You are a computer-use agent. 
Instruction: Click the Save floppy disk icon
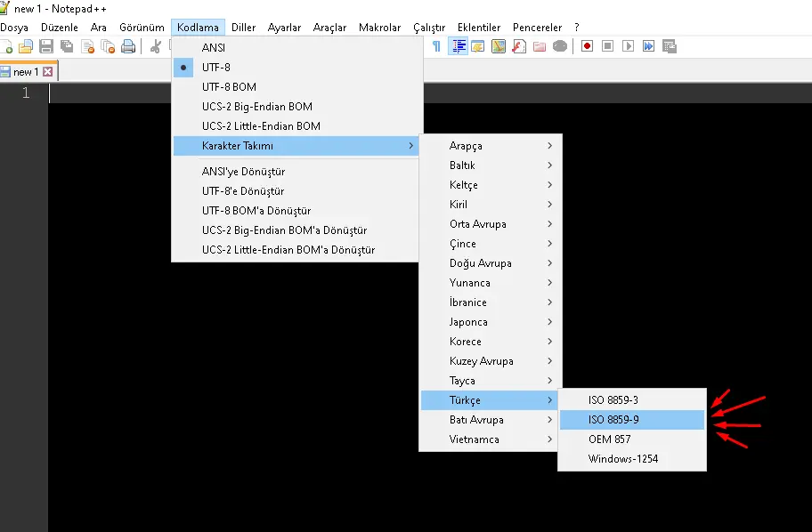pyautogui.click(x=46, y=46)
